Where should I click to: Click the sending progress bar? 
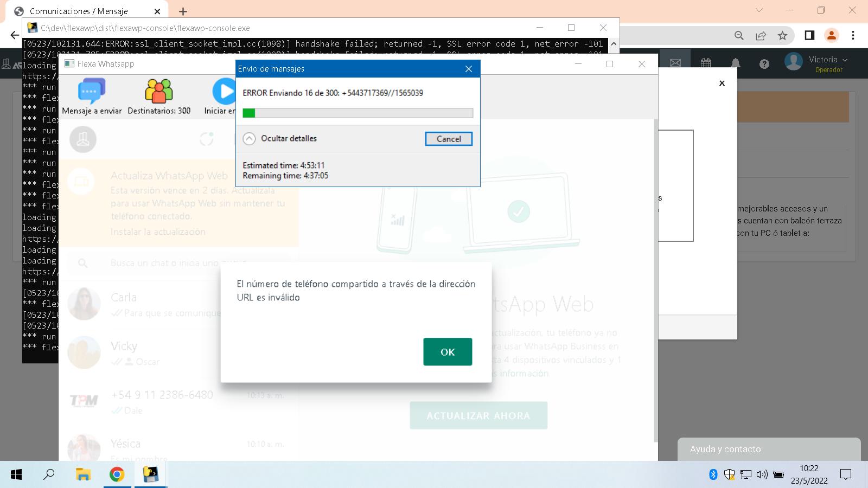358,113
